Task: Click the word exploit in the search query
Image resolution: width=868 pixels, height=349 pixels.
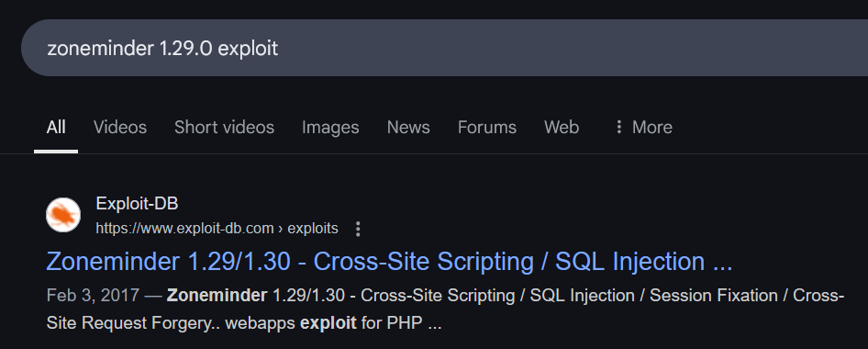Action: (248, 49)
